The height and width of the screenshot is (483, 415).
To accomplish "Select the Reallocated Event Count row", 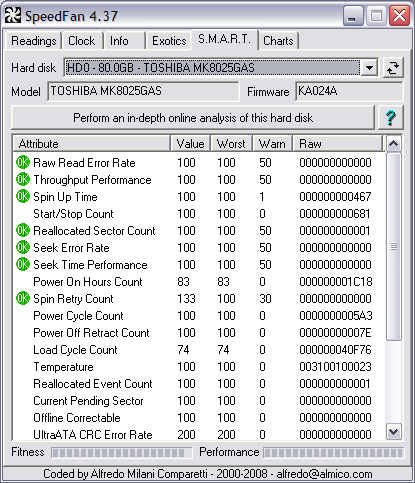I will pyautogui.click(x=199, y=383).
